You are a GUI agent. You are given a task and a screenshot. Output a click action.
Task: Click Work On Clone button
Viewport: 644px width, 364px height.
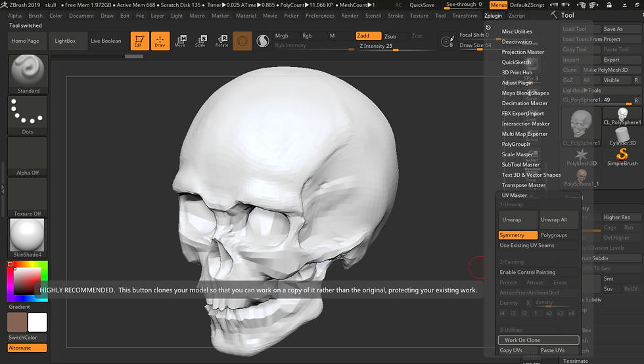click(538, 340)
